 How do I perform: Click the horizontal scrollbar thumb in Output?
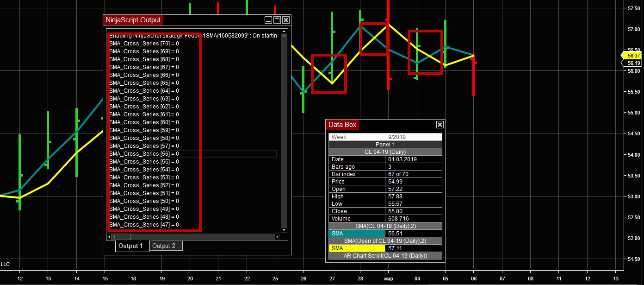pyautogui.click(x=121, y=237)
